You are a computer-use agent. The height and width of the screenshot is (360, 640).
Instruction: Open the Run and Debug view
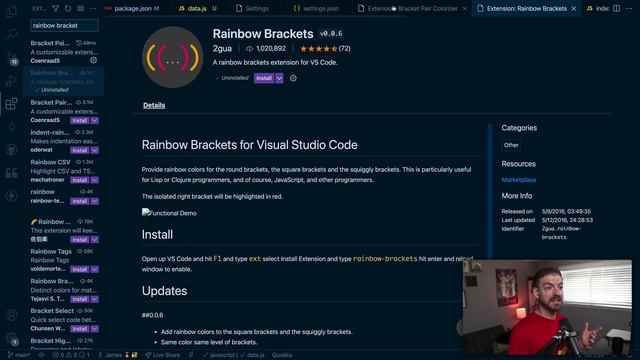coord(11,80)
